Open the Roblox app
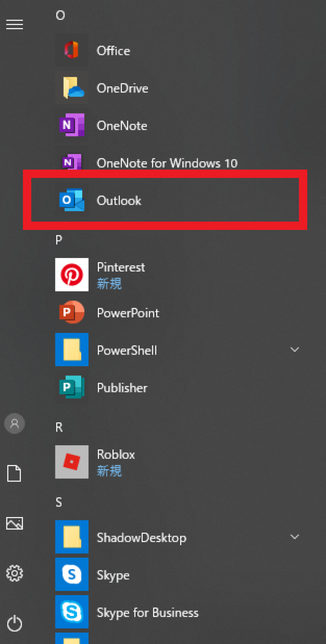Image resolution: width=326 pixels, height=644 pixels. coord(72,462)
